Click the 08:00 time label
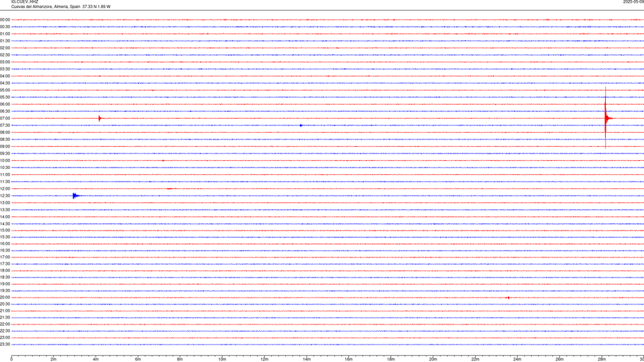 (5, 132)
